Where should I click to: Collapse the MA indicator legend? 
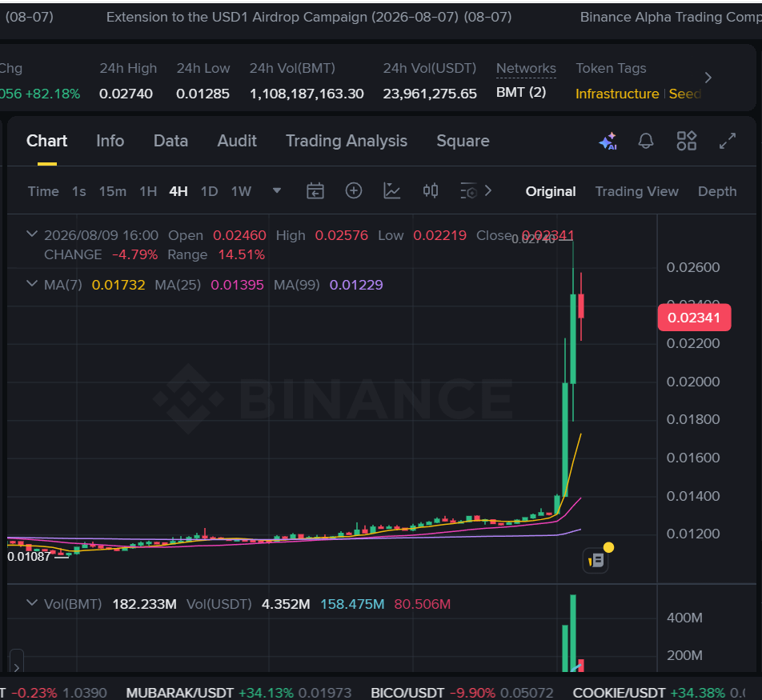31,284
